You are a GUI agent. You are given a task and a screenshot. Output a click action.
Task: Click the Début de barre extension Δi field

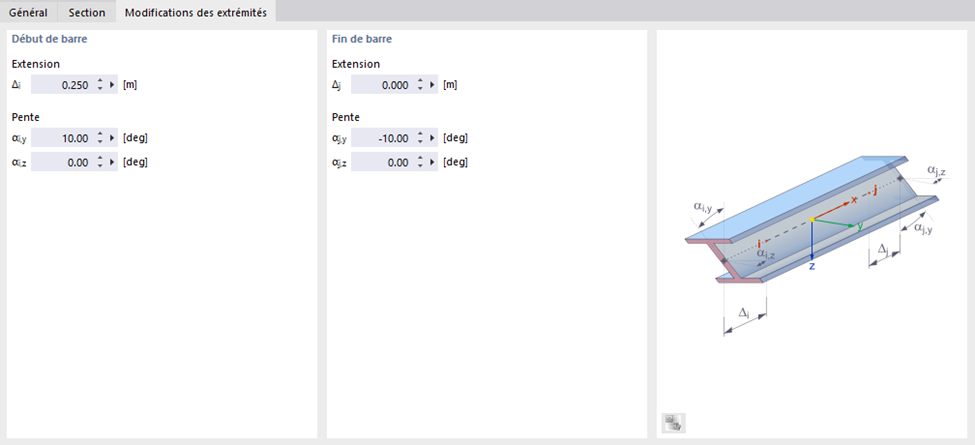tap(62, 85)
